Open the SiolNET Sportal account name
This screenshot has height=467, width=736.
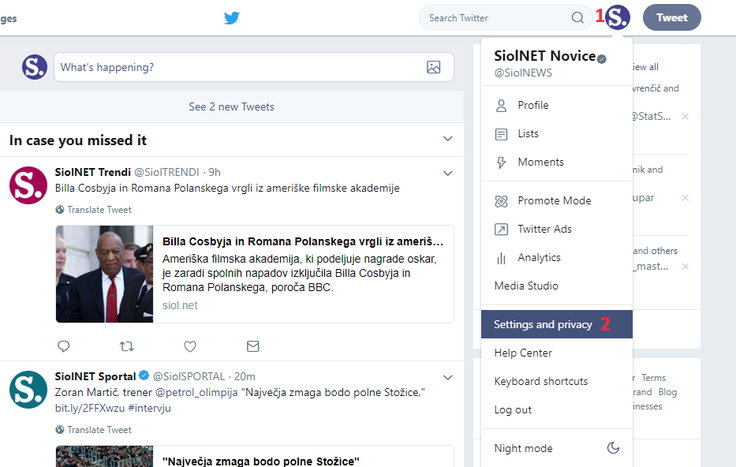[95, 376]
